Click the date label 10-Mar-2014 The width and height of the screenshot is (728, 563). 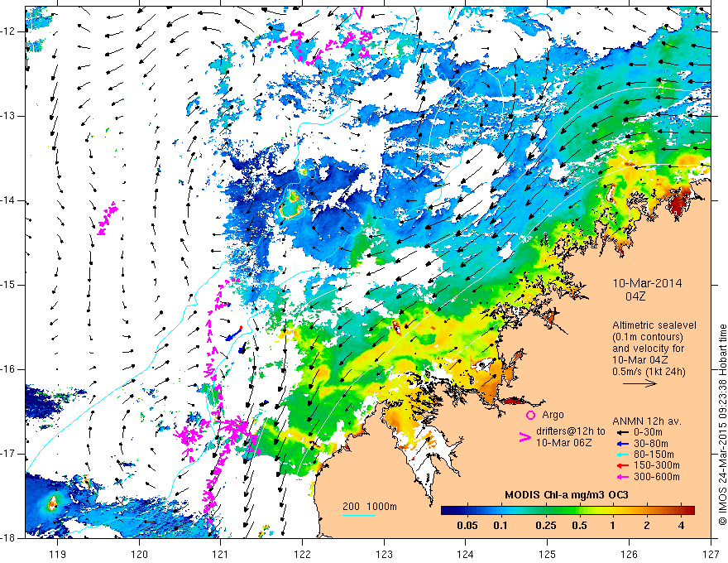647,283
